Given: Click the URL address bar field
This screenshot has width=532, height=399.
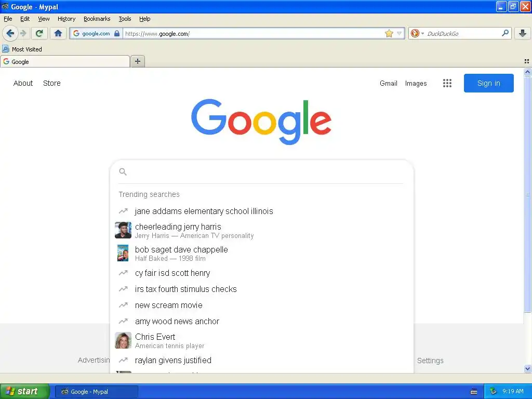Looking at the screenshot, I should (x=253, y=33).
